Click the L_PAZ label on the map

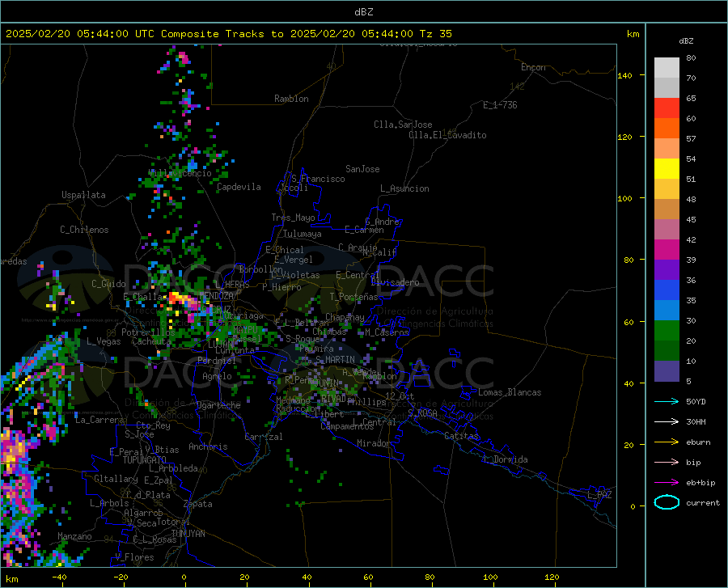599,495
